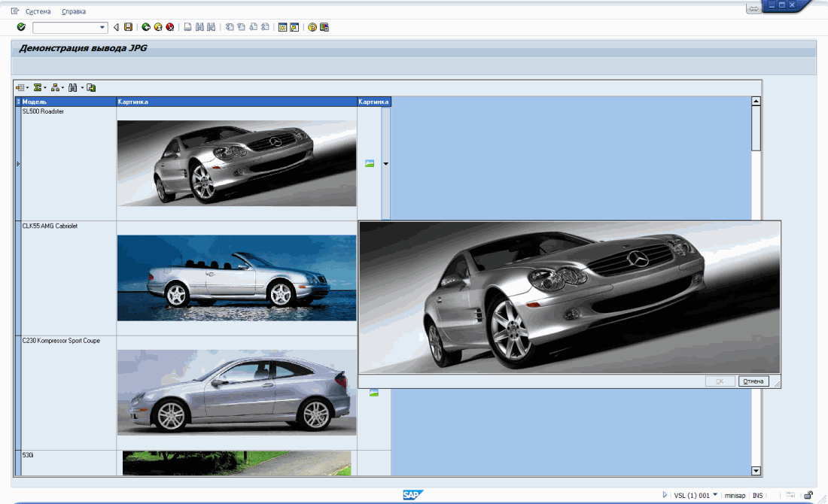Click the Sigma total icon in ALV toolbar
828x504 pixels.
coord(38,87)
